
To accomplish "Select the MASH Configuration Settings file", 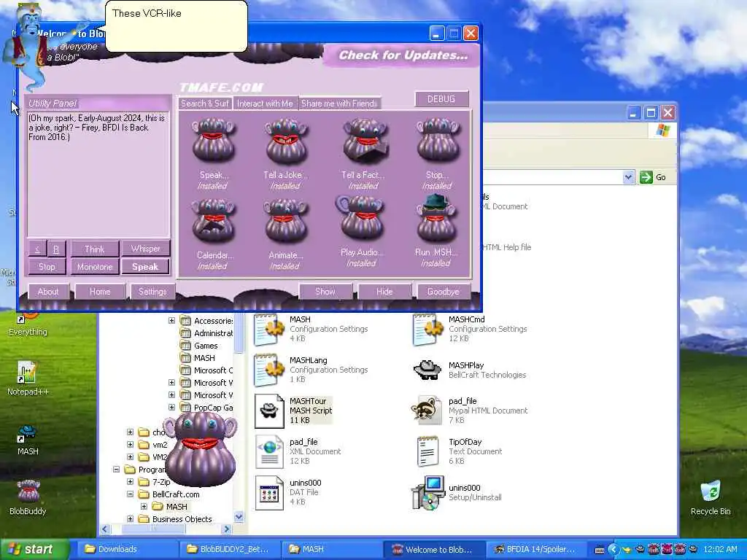I will (311, 329).
